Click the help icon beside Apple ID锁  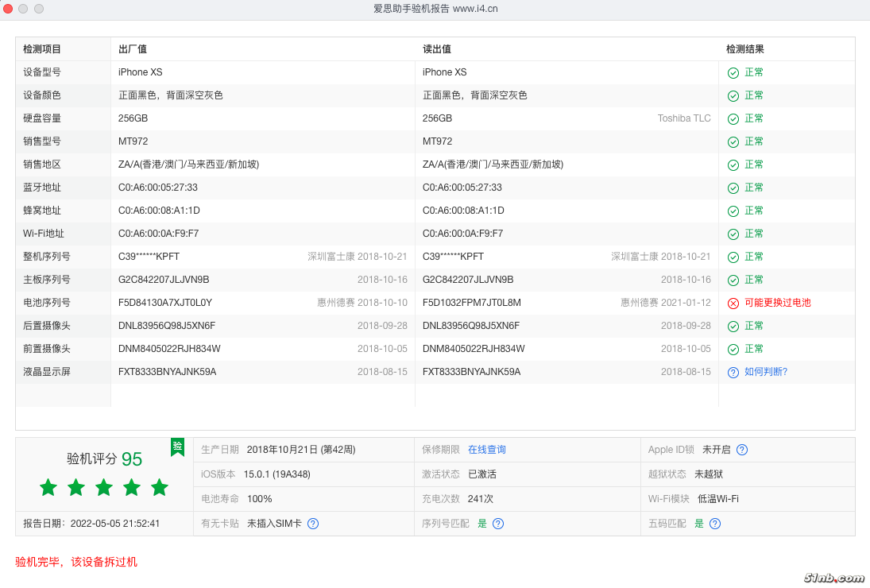pos(742,450)
